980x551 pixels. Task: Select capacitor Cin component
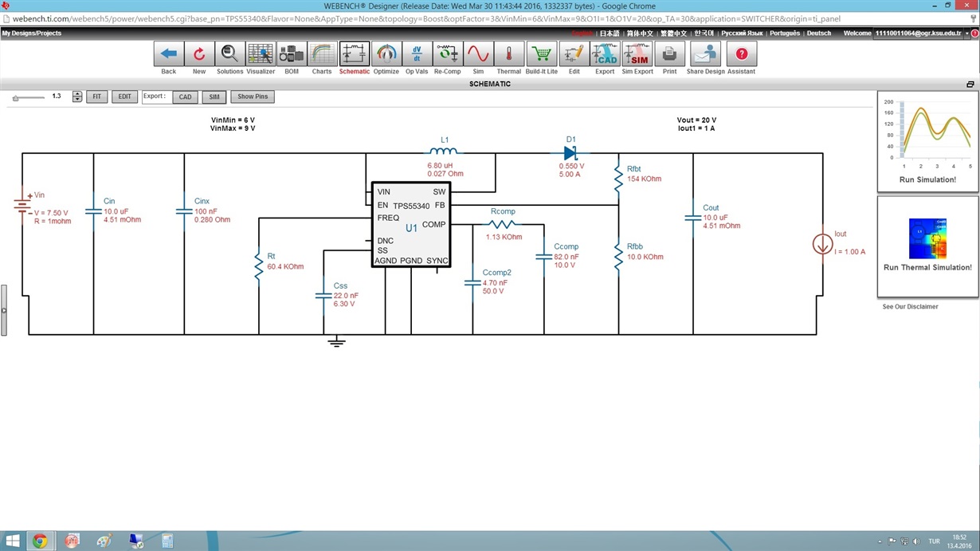click(93, 211)
